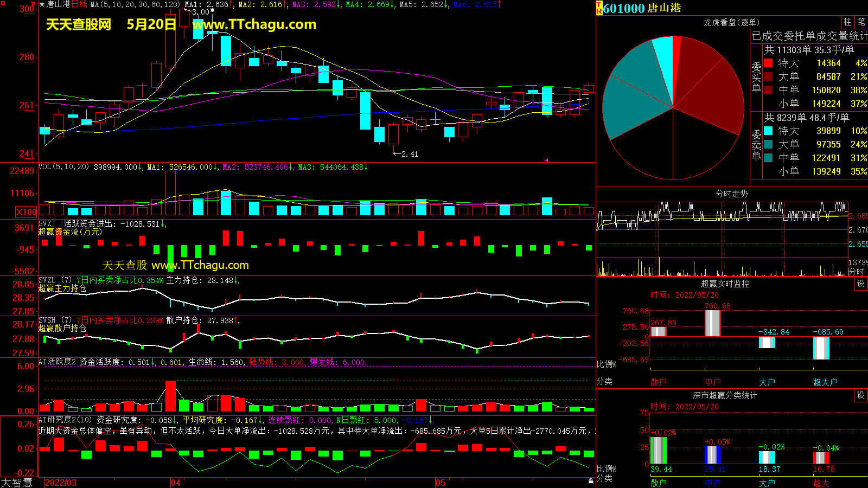Select the 龙虎看盘(逐单) panel title

pos(731,22)
